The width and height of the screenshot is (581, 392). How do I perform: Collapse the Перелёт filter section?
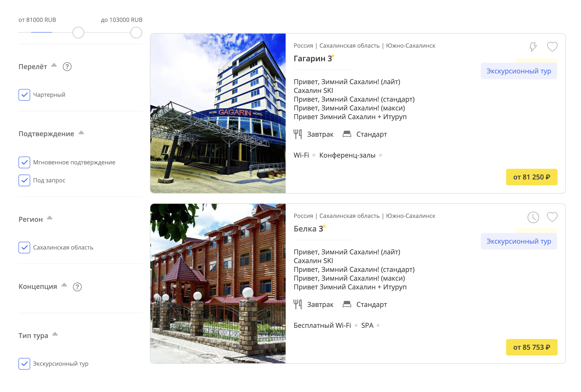54,65
